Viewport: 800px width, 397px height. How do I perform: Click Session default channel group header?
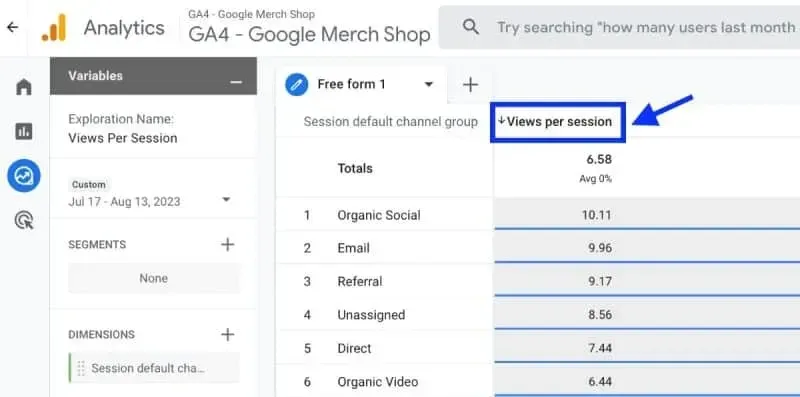click(x=390, y=122)
